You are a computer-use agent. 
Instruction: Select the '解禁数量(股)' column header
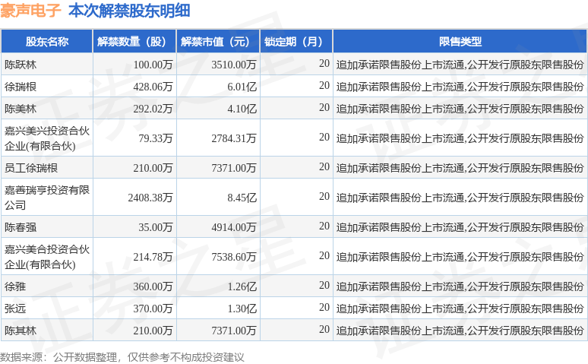point(134,42)
